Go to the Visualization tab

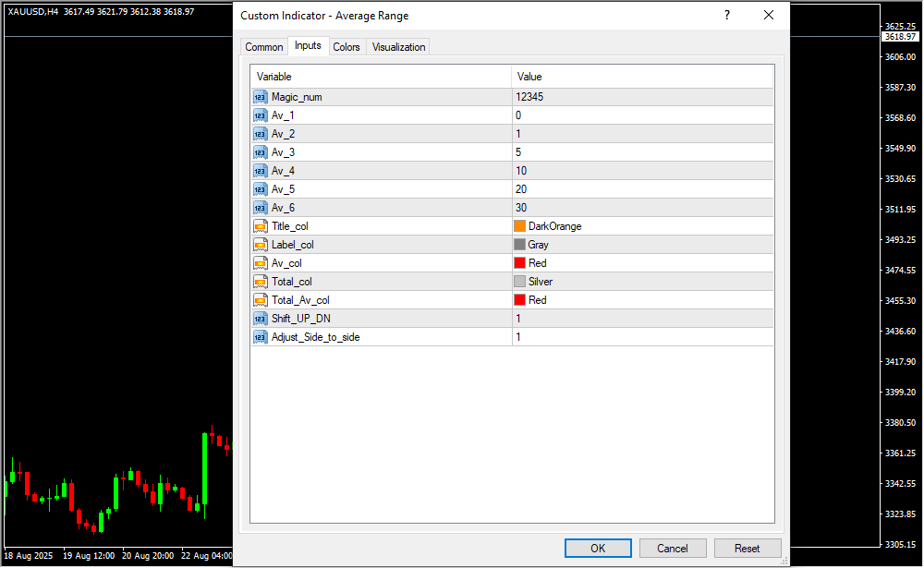pyautogui.click(x=398, y=47)
